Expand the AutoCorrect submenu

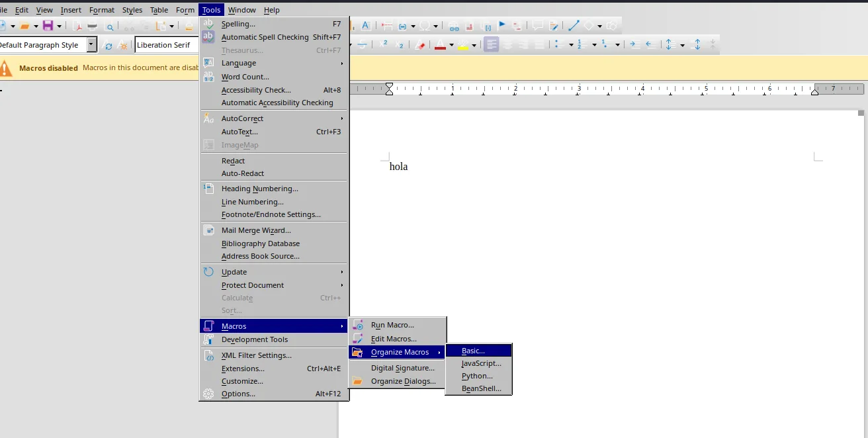point(274,118)
